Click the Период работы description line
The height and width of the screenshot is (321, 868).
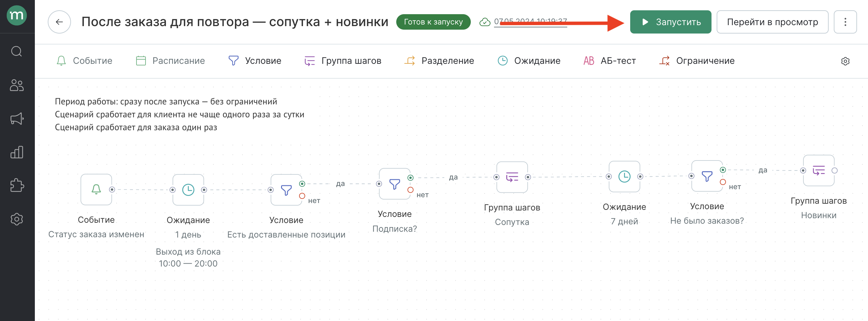(166, 101)
